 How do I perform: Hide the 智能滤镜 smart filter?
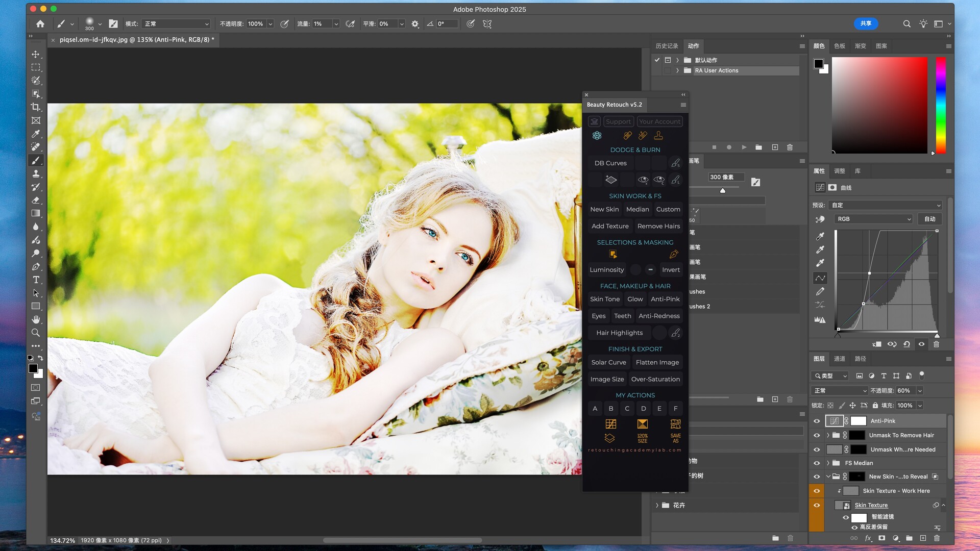(846, 517)
